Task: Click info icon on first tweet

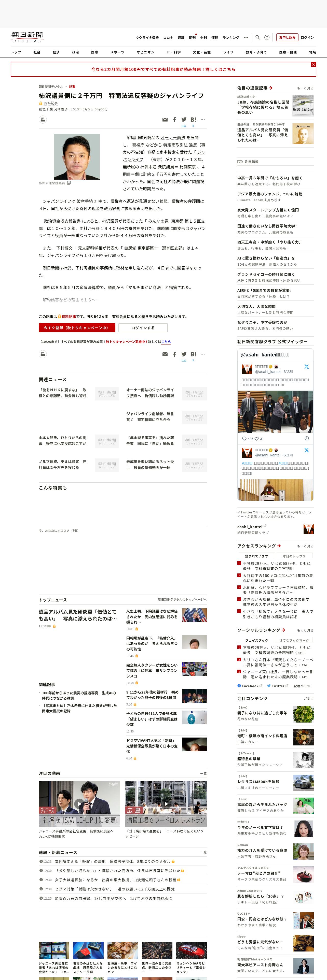Action: click(307, 438)
